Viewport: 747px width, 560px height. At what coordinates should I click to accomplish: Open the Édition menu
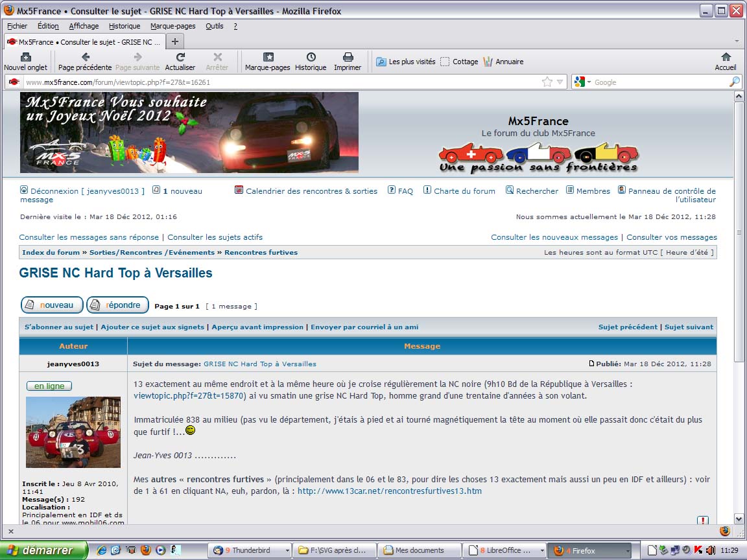tap(48, 26)
